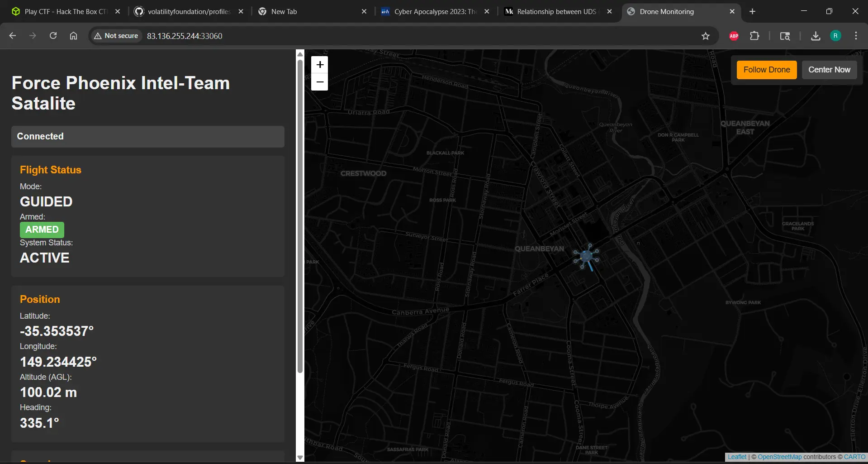Click the Center Now button
Screen dimensions: 868x464
click(x=829, y=70)
